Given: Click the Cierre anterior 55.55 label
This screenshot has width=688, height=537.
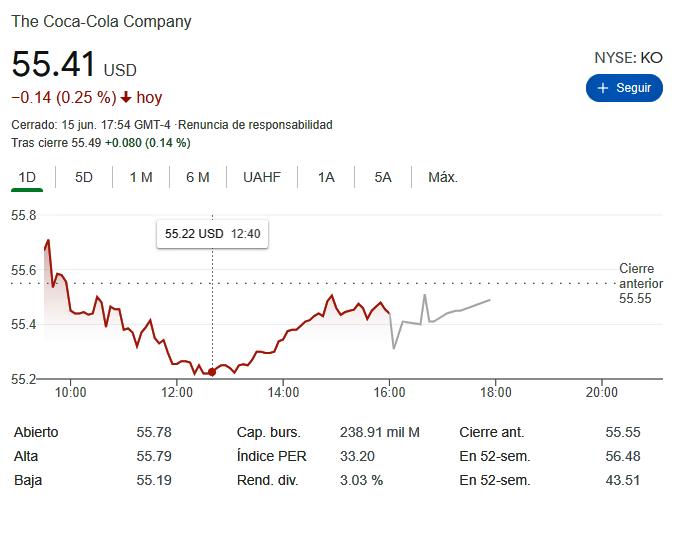Looking at the screenshot, I should [641, 283].
